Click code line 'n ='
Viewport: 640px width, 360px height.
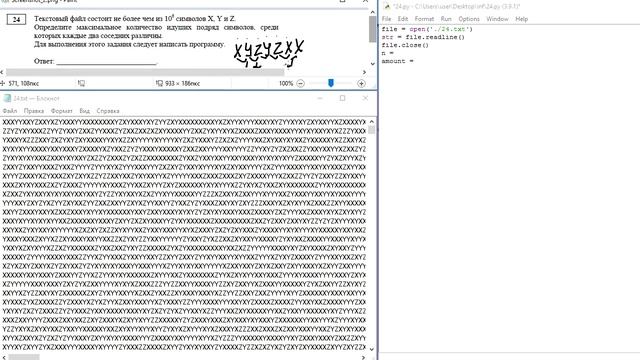click(x=388, y=53)
